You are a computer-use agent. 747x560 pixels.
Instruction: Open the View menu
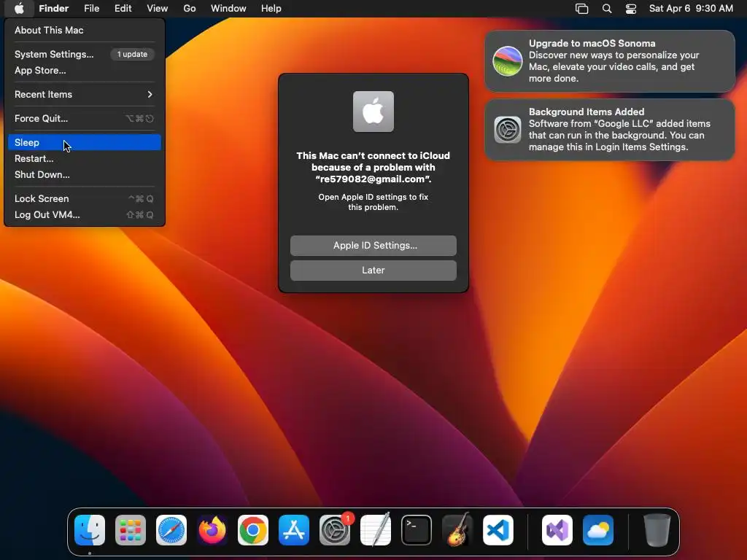158,9
